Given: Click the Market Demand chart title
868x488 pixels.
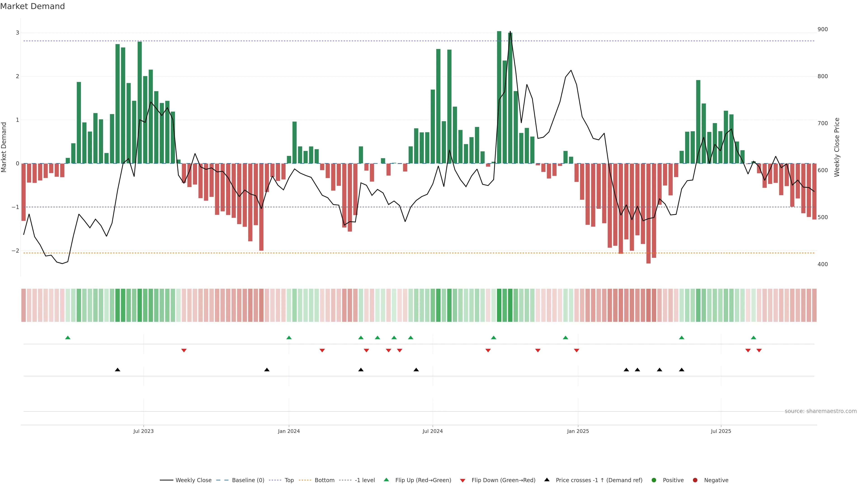Looking at the screenshot, I should (x=32, y=6).
